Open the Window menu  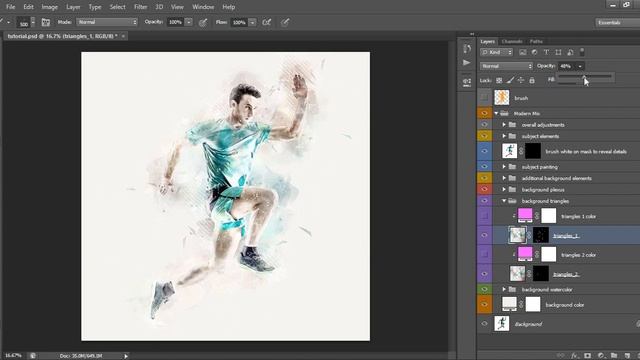(203, 7)
